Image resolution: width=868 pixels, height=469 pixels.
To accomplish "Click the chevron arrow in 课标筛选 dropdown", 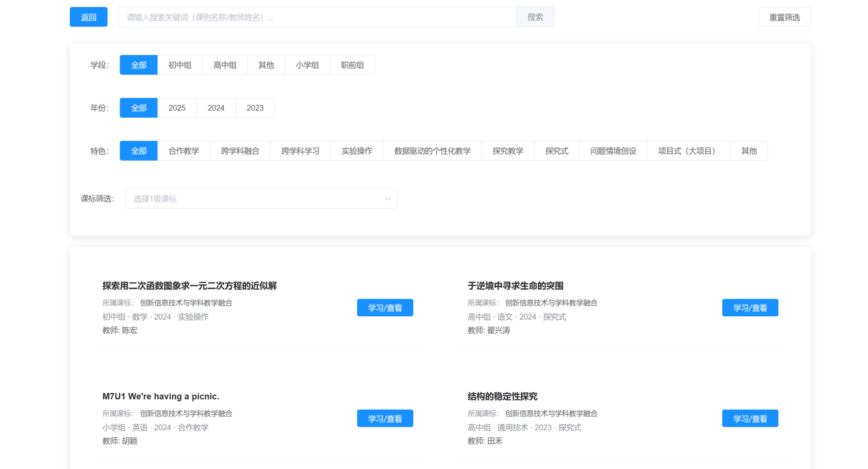I will [388, 199].
